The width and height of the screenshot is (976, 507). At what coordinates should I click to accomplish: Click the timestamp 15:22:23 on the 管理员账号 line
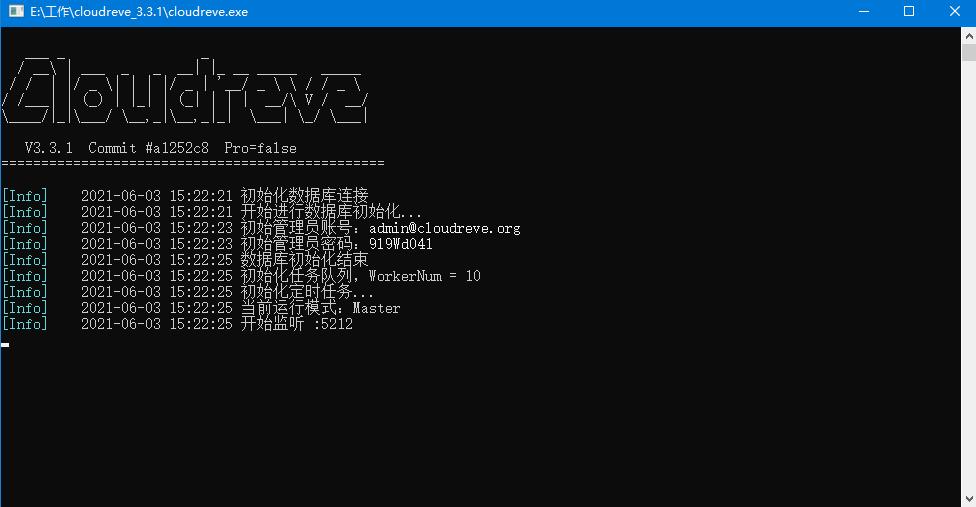(x=201, y=228)
